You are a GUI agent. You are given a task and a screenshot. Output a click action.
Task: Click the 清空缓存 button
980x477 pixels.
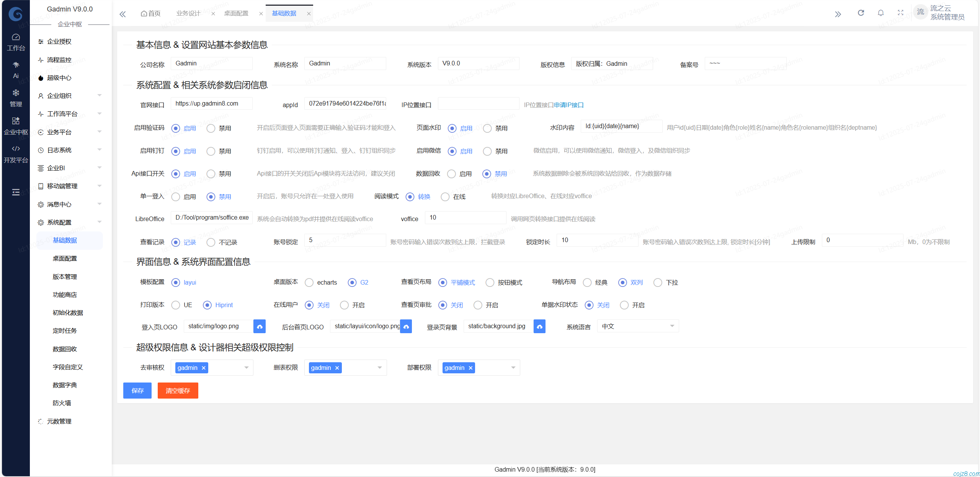(178, 391)
